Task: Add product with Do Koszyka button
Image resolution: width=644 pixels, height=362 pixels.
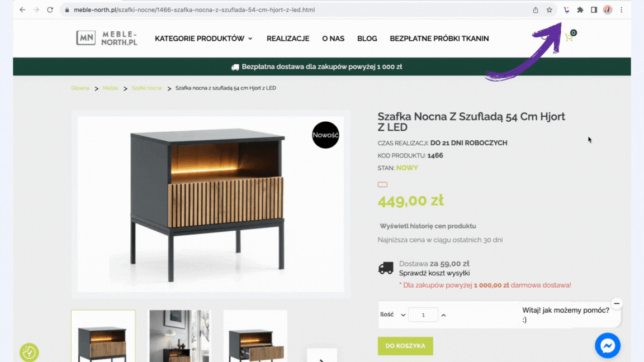Action: point(405,346)
